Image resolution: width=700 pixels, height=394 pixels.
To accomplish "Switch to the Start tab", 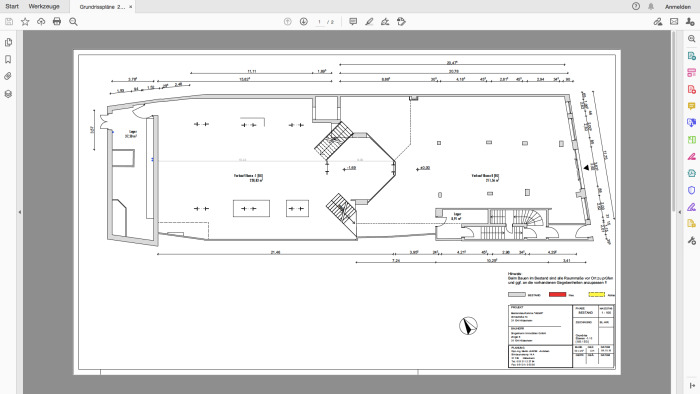I will [x=12, y=6].
